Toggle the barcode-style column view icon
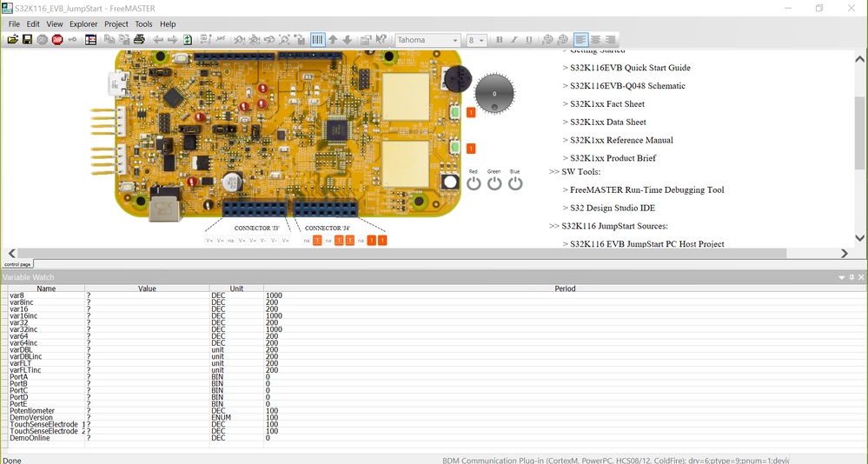The width and height of the screenshot is (868, 464). pyautogui.click(x=318, y=40)
